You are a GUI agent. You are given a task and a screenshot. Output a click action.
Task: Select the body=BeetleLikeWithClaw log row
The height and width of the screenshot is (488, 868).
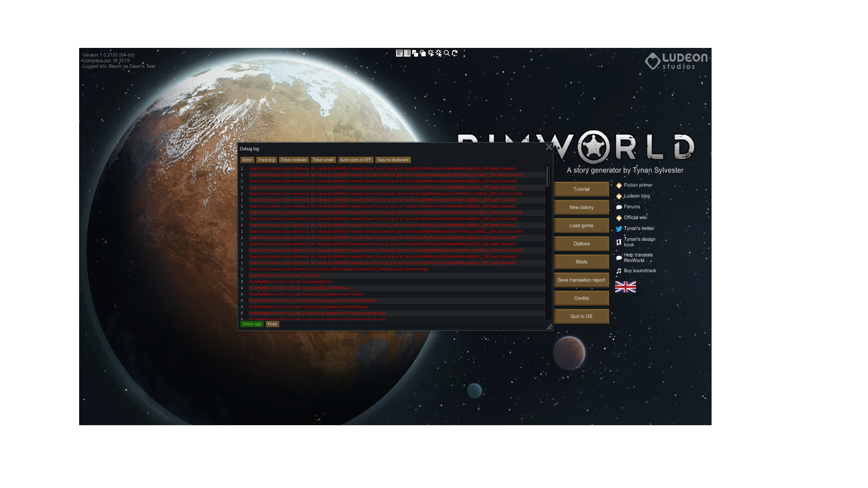392,288
